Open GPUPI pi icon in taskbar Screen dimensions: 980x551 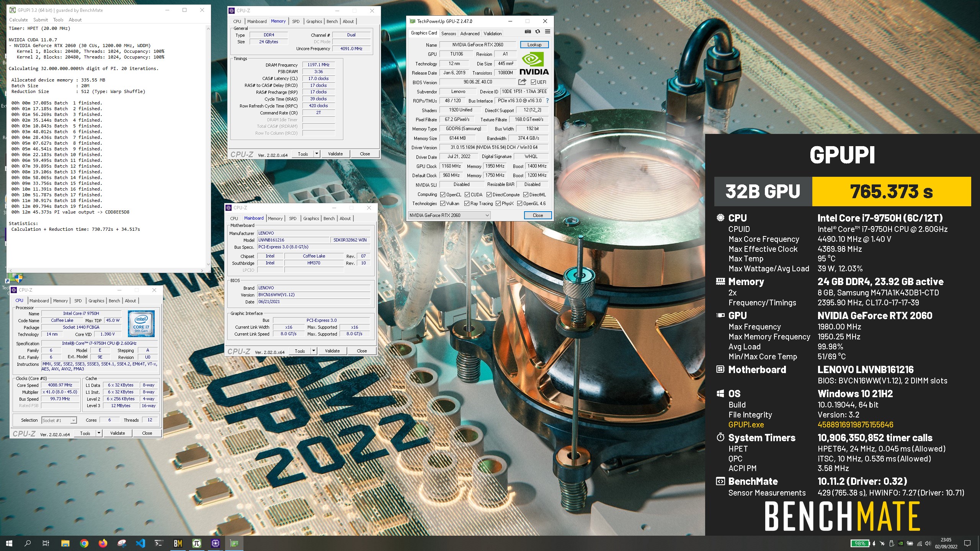tap(197, 543)
